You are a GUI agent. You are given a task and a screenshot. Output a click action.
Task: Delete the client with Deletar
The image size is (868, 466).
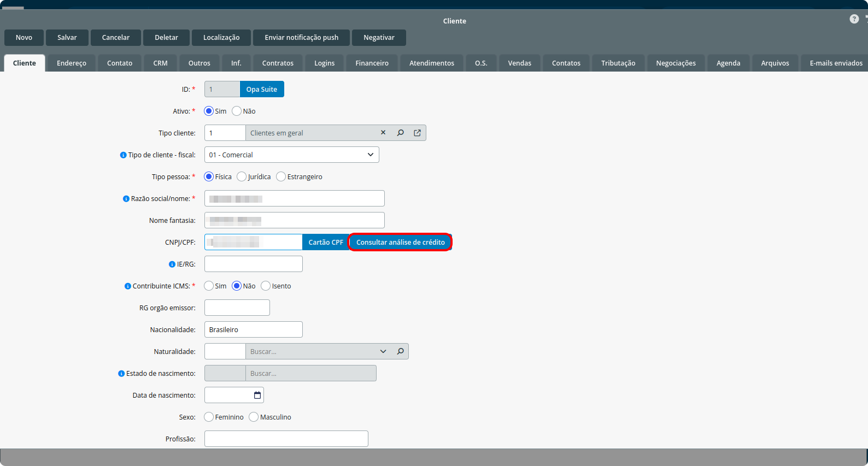click(166, 38)
